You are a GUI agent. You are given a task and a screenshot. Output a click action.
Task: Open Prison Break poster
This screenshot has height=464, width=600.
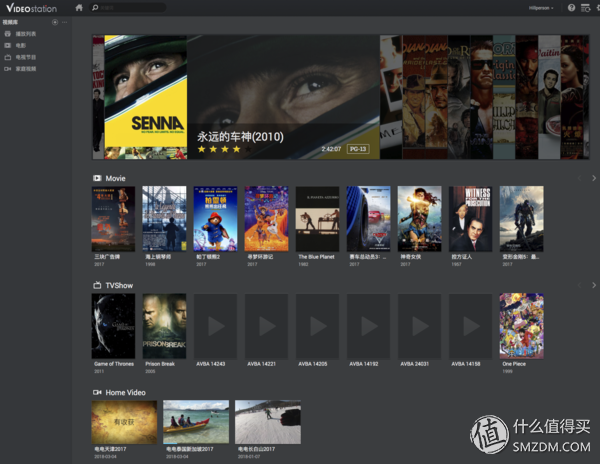164,326
